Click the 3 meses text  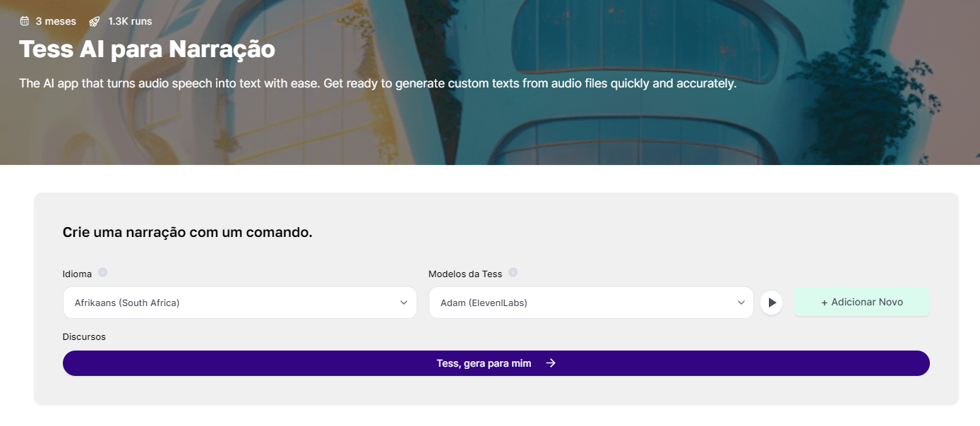(x=56, y=21)
